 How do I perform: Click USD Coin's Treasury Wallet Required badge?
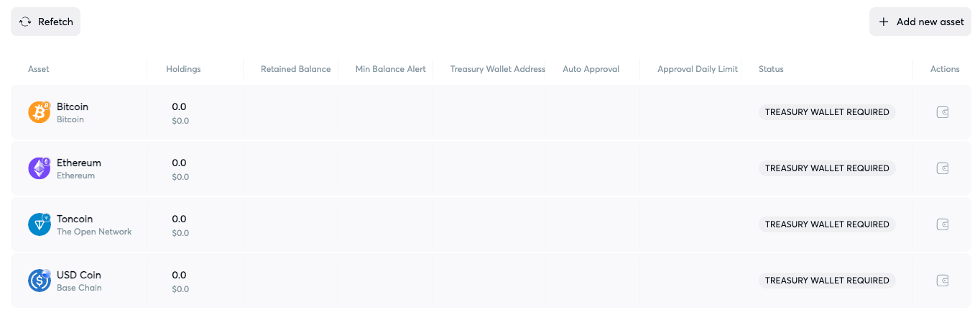(x=827, y=281)
